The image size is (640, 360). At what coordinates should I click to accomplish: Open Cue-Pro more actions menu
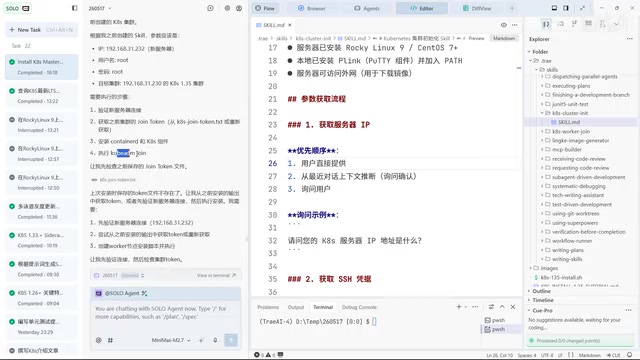tap(628, 311)
